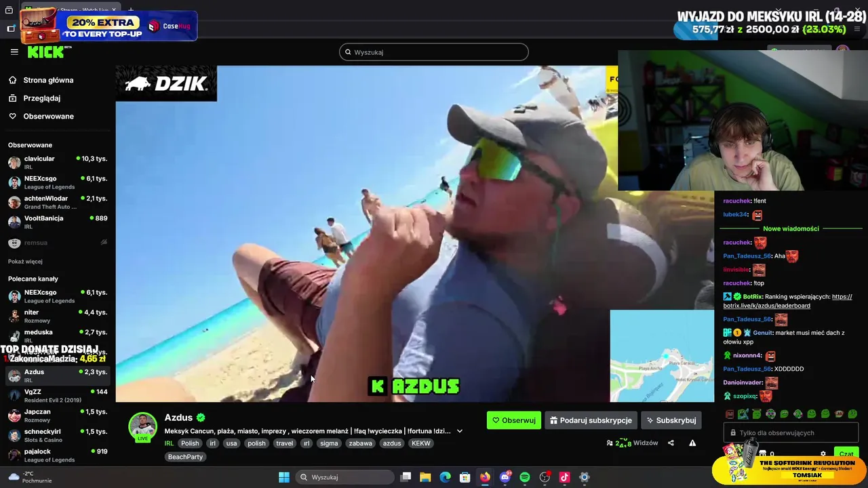Click the Subskrybuj button
This screenshot has width=868, height=488.
pos(671,420)
